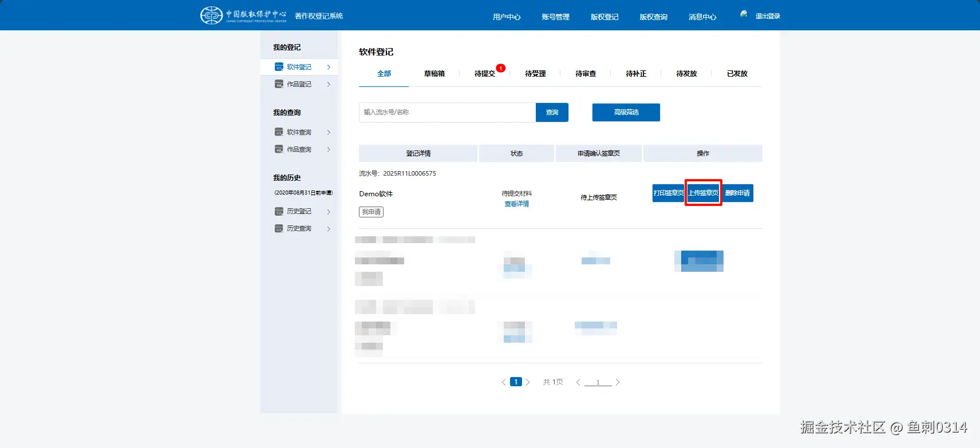Screen dimensions: 980x448
Task: Click the red badge on 待提交 tab
Action: click(500, 68)
